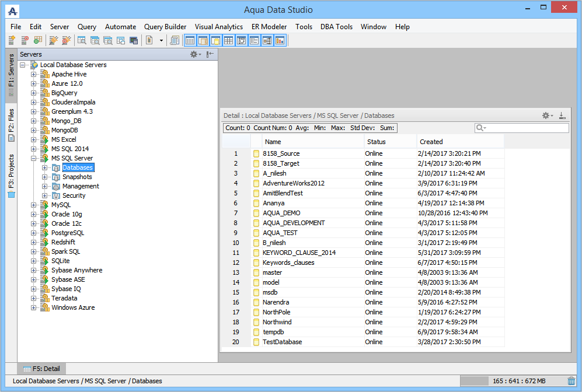Open the Servers panel gear settings

tap(195, 54)
